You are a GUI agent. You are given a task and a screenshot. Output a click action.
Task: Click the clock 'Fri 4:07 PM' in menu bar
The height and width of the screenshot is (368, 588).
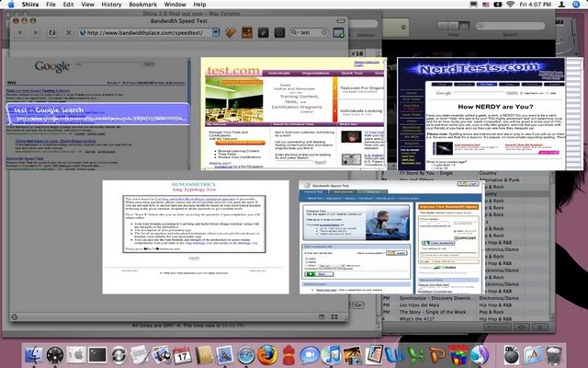pos(536,5)
